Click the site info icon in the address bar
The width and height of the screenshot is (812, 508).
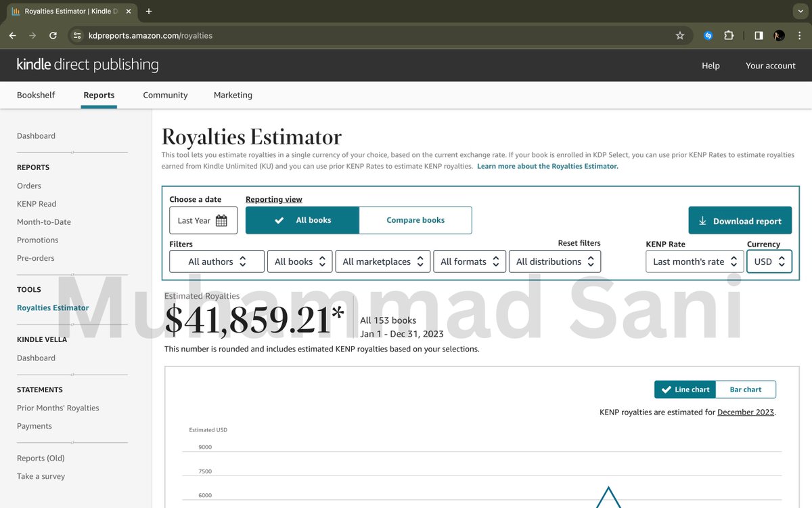(77, 35)
